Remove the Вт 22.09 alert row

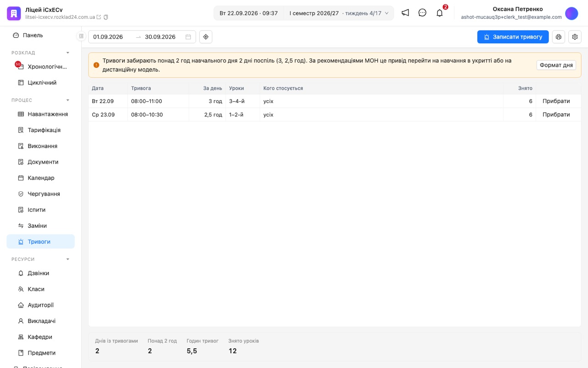tap(556, 101)
